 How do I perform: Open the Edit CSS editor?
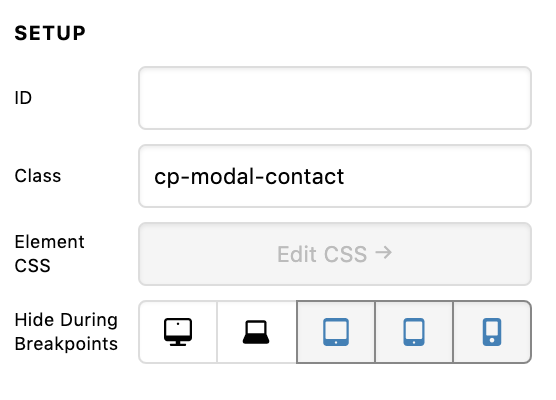click(335, 254)
